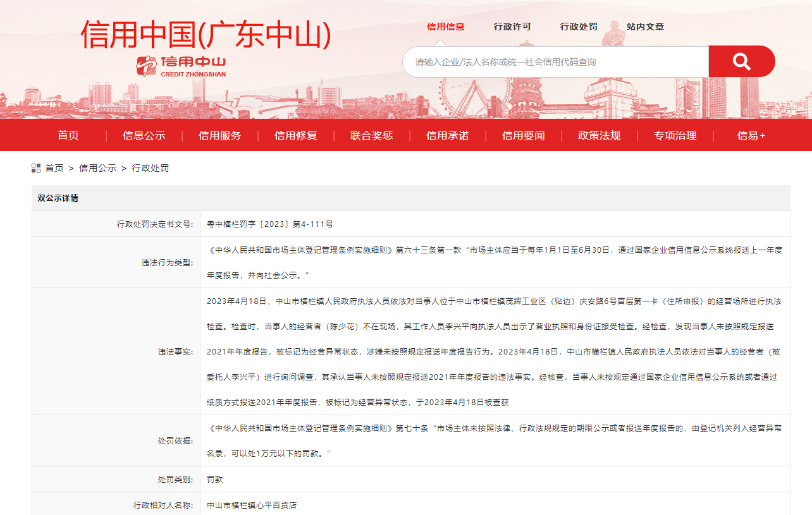Click the 行政处罚决定书文号 label
This screenshot has width=812, height=515.
(155, 224)
